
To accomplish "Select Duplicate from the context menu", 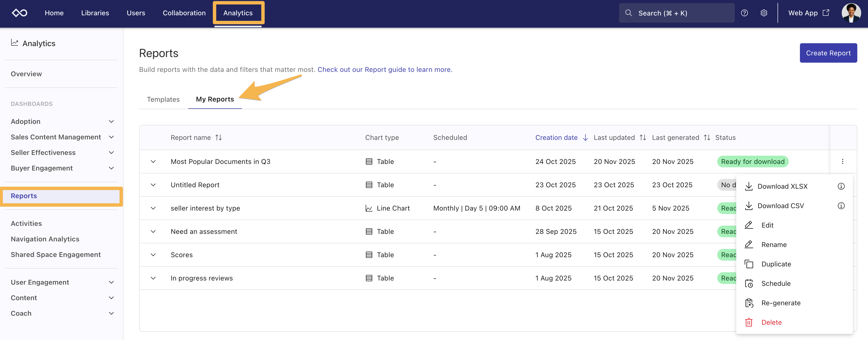I will pos(776,264).
